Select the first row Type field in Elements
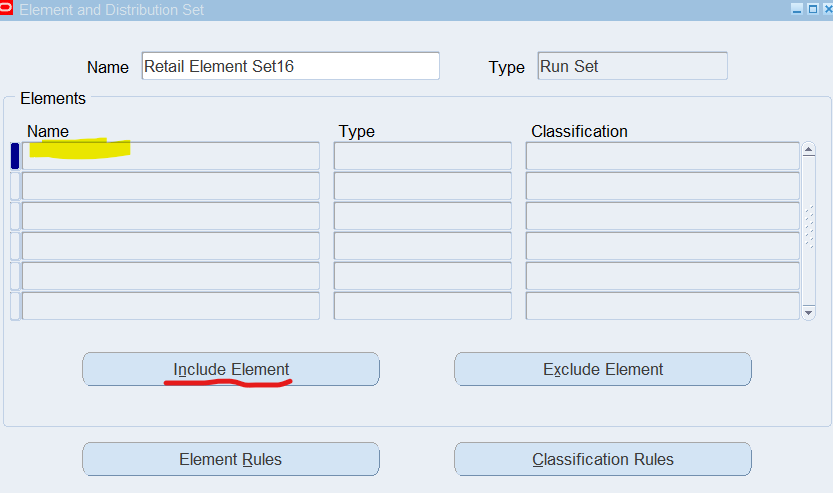The width and height of the screenshot is (833, 493). click(x=422, y=156)
